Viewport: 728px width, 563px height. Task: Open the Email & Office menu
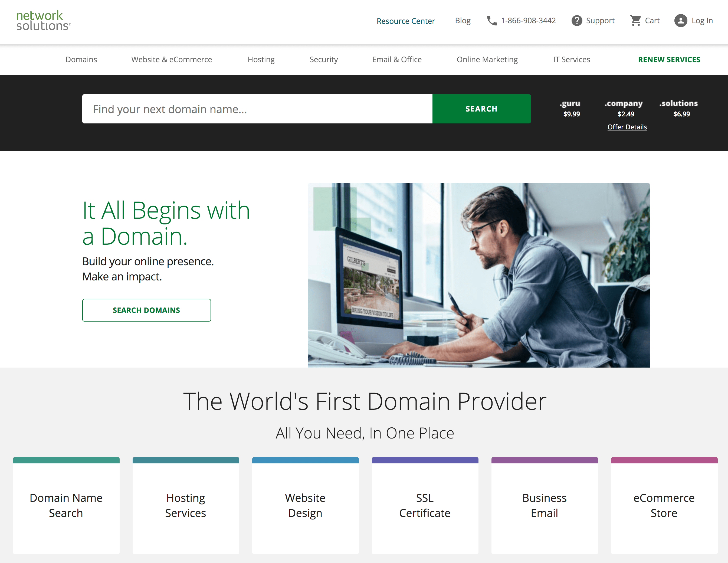click(397, 60)
